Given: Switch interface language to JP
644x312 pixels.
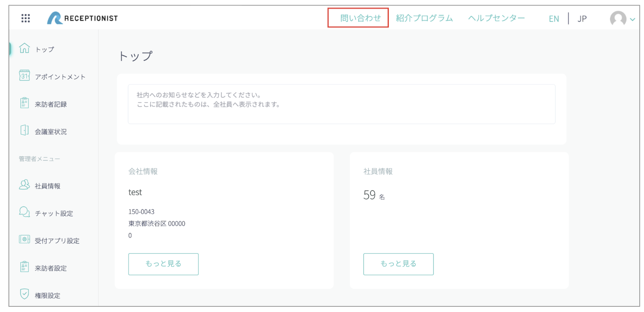Looking at the screenshot, I should point(583,18).
